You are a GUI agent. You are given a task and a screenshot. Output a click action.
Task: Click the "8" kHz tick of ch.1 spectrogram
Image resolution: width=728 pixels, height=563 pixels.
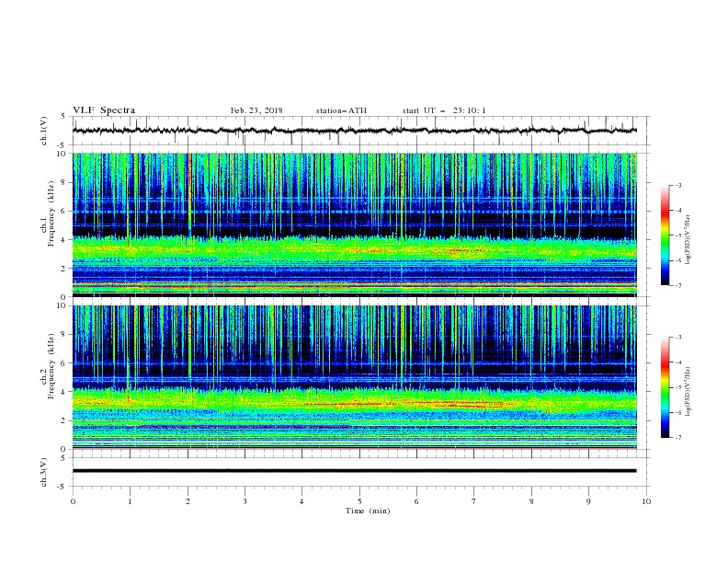pos(65,182)
